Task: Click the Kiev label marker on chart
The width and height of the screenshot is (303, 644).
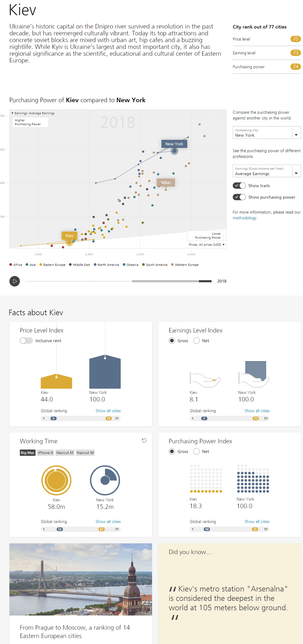Action: click(69, 236)
